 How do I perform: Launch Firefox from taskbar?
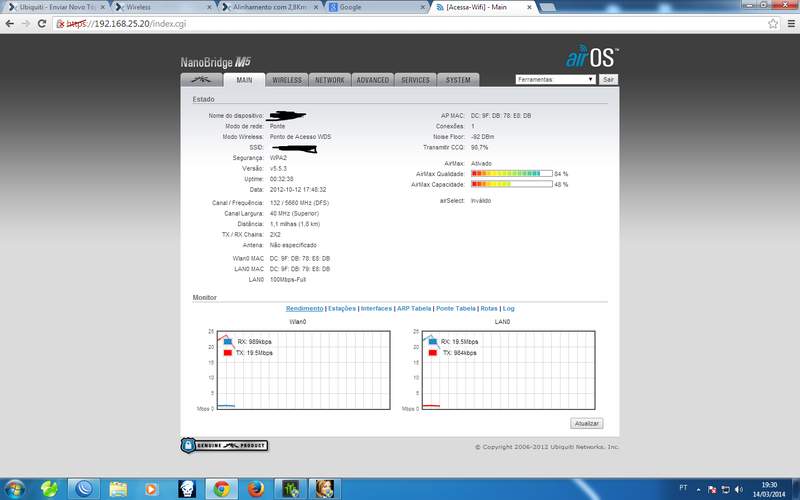pos(256,489)
